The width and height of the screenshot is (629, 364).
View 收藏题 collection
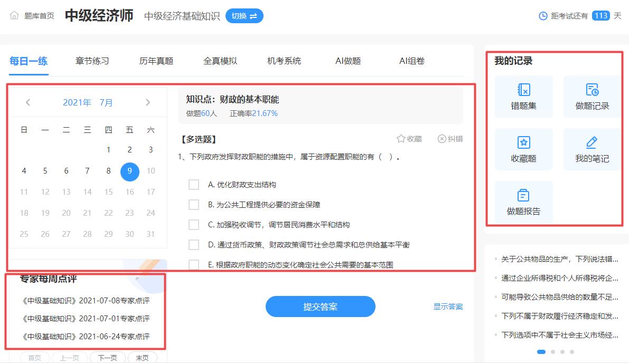[523, 149]
